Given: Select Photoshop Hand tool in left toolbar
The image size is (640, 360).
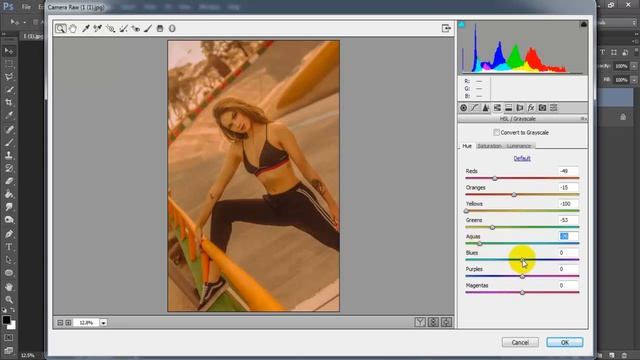Looking at the screenshot, I should tap(9, 287).
